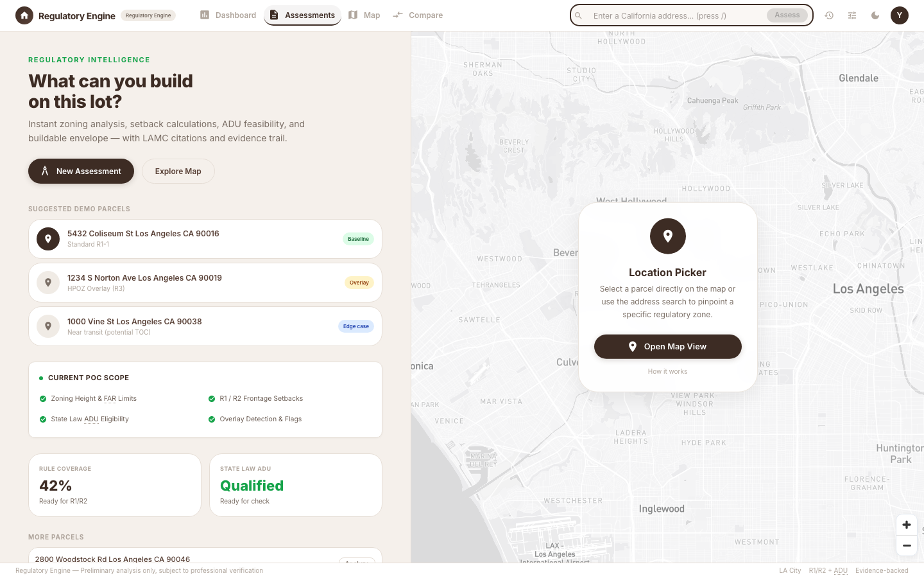Click the Overlay badge
This screenshot has width=924, height=578.
(x=359, y=283)
